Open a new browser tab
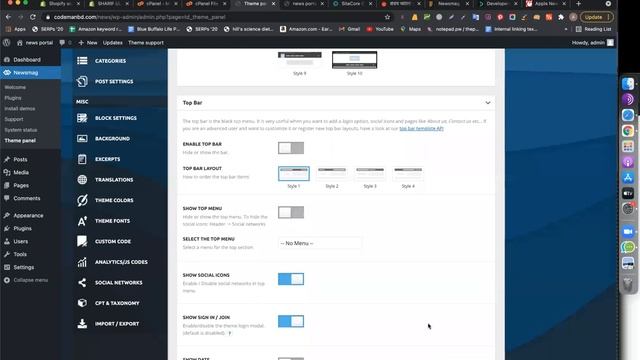 tap(578, 4)
